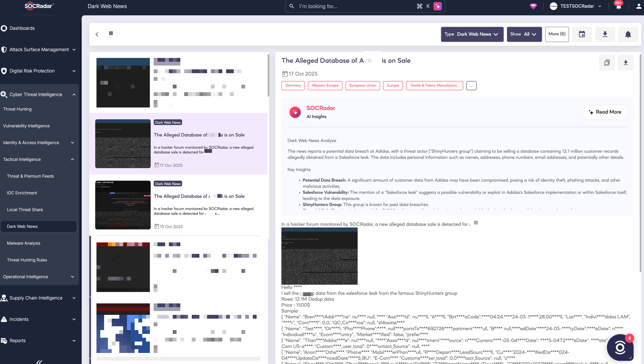Click the Reports folder icon
Viewport: 644px width, 364px height.
point(4,341)
